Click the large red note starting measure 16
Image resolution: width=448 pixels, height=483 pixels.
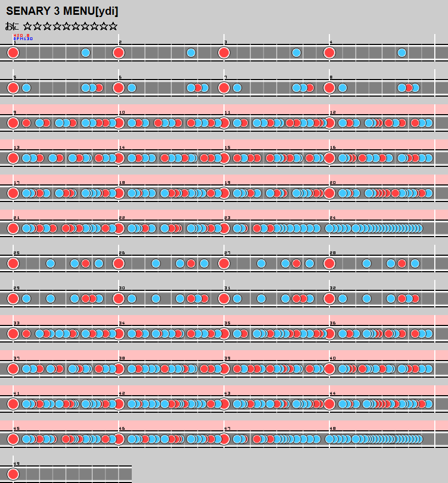pyautogui.click(x=329, y=158)
